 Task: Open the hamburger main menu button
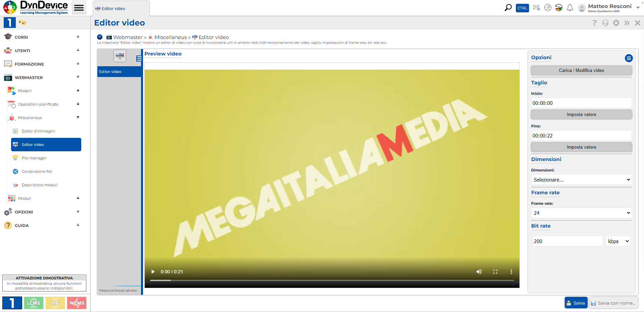click(x=79, y=8)
